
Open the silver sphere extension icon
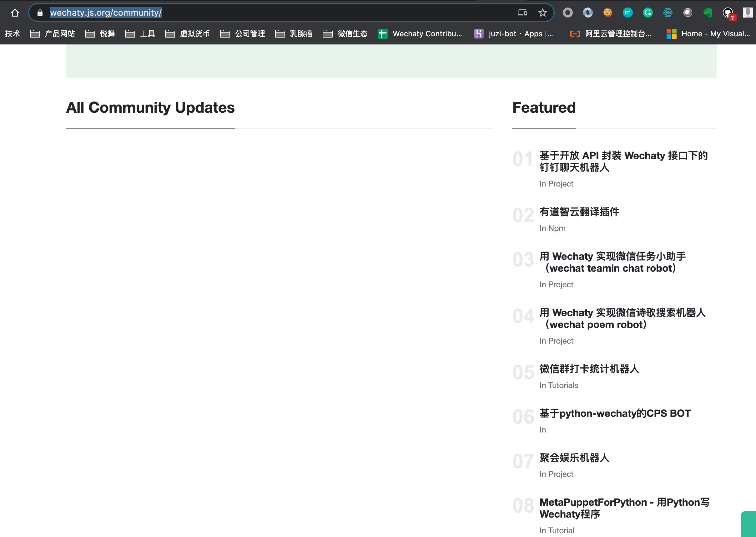(688, 13)
